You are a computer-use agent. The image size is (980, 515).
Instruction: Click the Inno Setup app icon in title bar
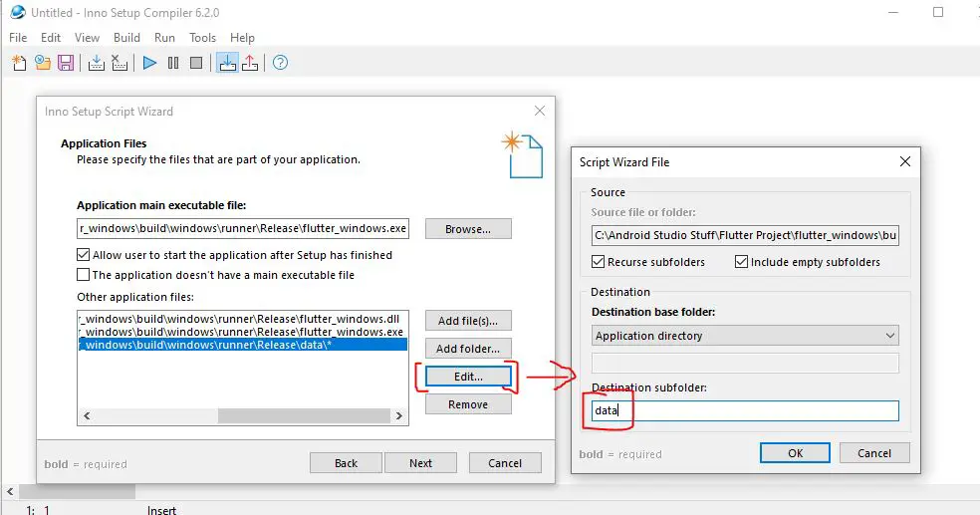[18, 12]
